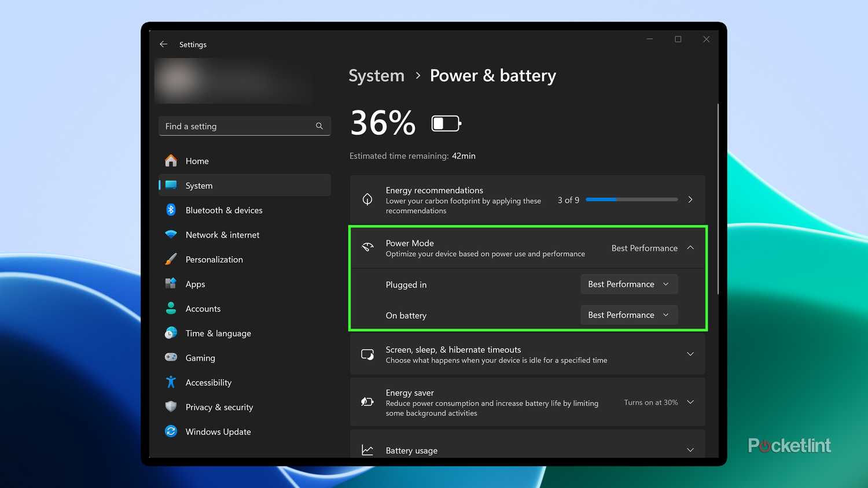Click the Personalization paintbrush icon
This screenshot has width=868, height=488.
171,259
